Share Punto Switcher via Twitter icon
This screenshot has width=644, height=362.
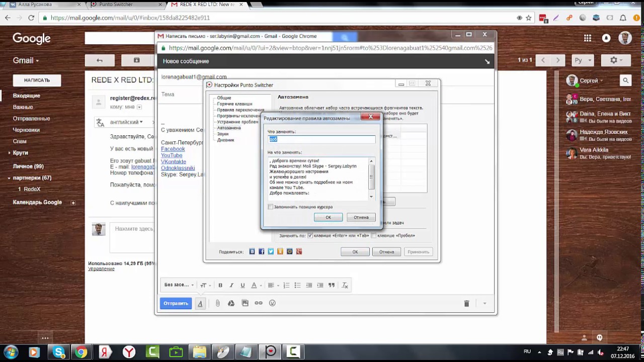(271, 251)
